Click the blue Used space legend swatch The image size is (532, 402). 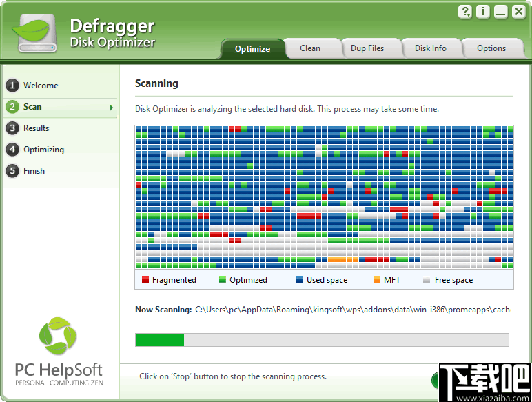point(300,279)
